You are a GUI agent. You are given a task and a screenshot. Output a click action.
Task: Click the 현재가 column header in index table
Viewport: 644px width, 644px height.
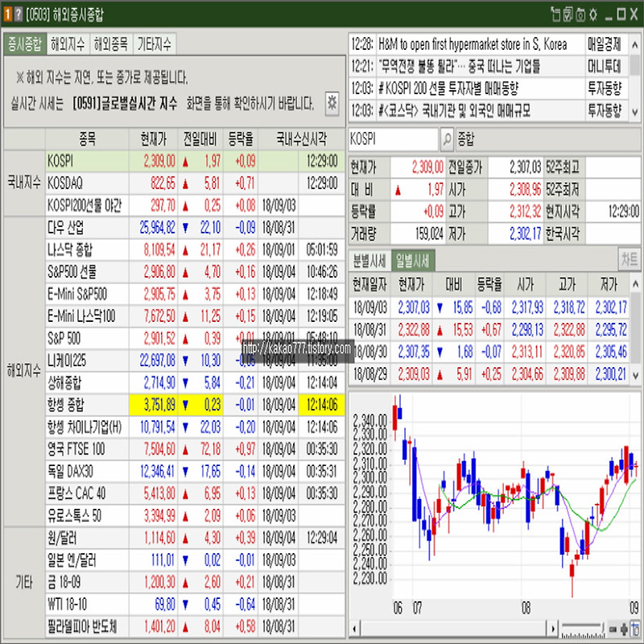pos(154,139)
